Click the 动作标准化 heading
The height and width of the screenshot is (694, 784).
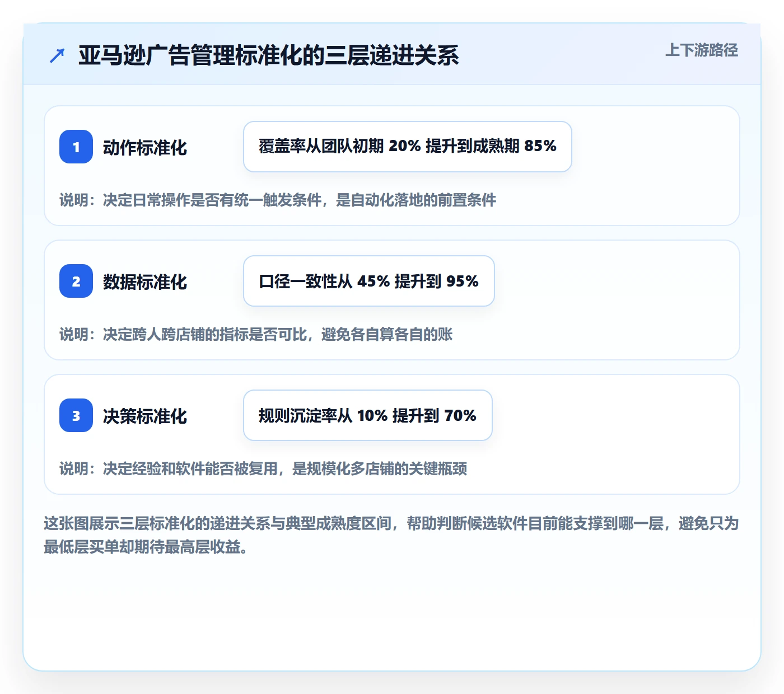pyautogui.click(x=145, y=148)
